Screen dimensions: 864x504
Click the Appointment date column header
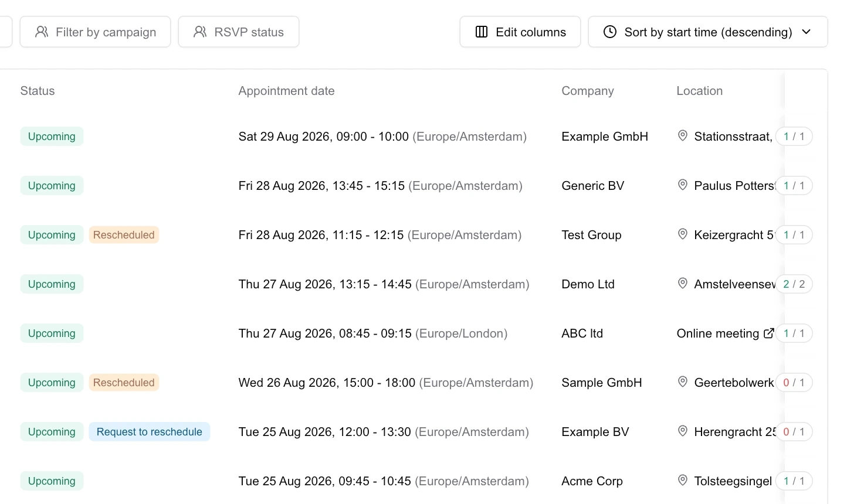pyautogui.click(x=286, y=91)
